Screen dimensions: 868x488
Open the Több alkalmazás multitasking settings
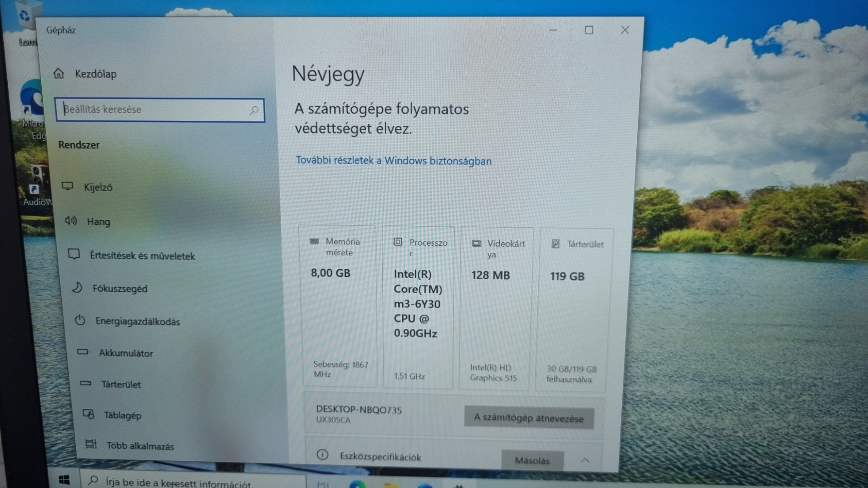point(130,446)
